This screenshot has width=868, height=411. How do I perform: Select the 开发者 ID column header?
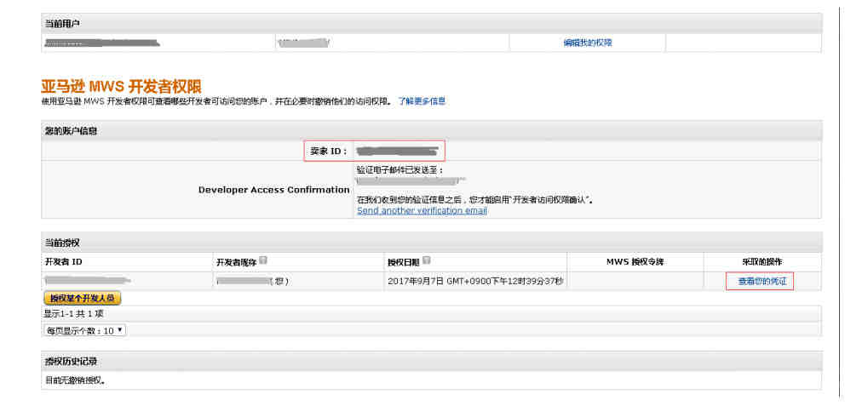(x=64, y=261)
